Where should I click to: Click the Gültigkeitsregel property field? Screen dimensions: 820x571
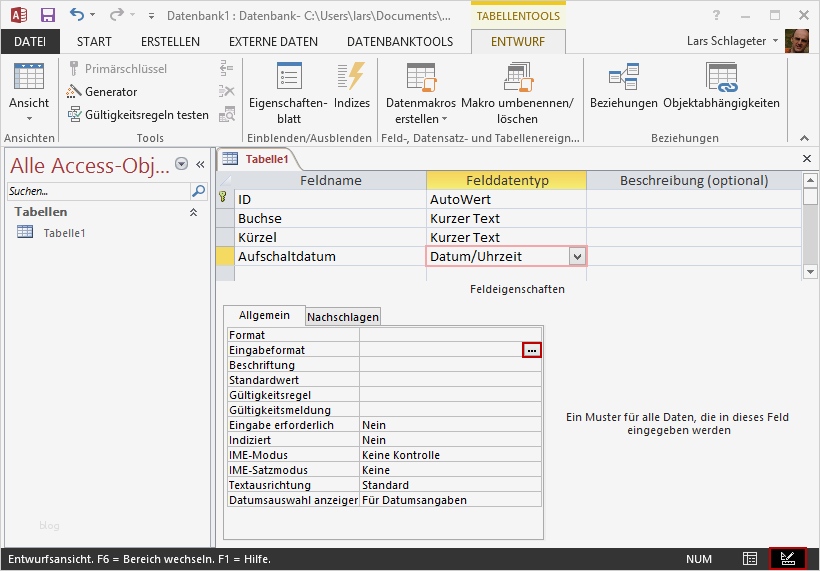pyautogui.click(x=450, y=395)
